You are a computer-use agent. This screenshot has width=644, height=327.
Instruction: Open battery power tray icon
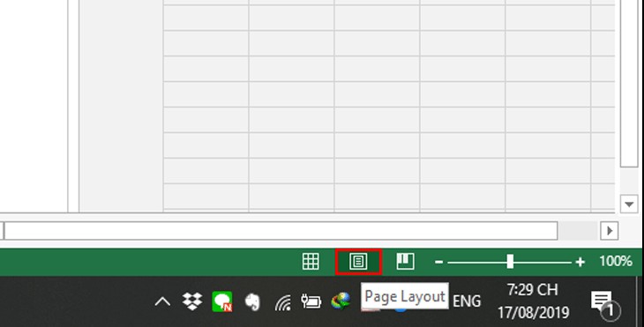pos(311,301)
